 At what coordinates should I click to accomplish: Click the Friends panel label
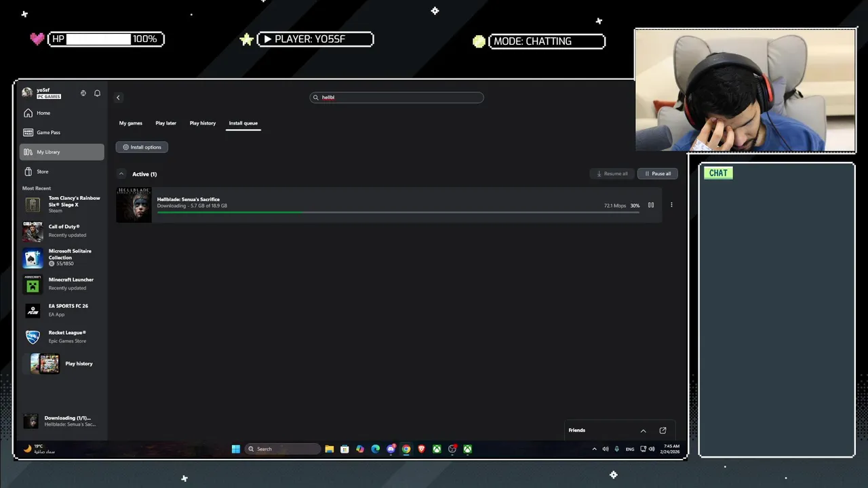(577, 430)
